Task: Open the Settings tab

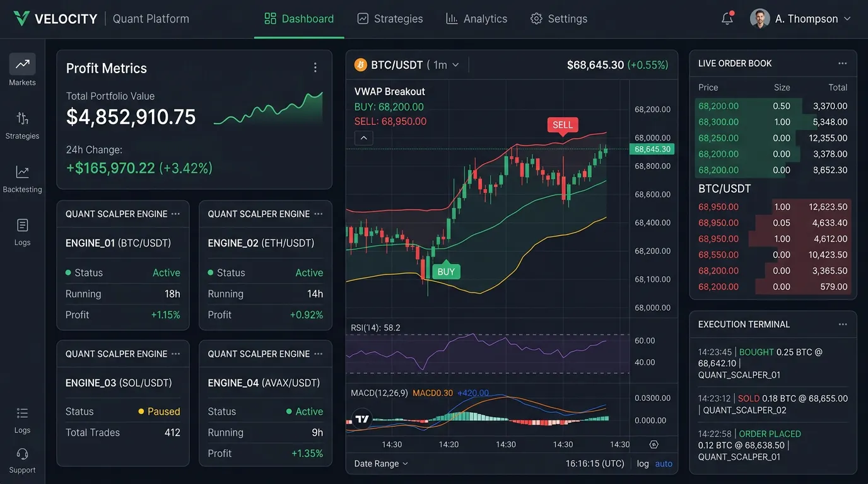Action: pos(559,19)
